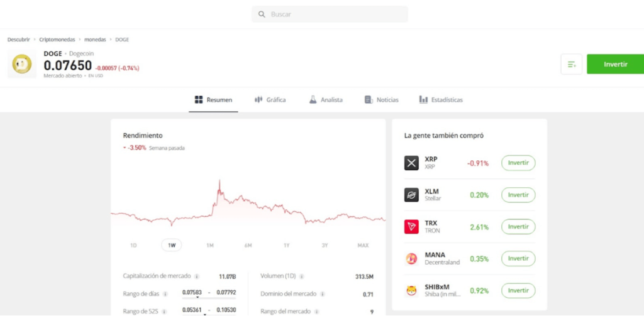644x316 pixels.
Task: Click the La gente también compró heading
Action: click(444, 136)
